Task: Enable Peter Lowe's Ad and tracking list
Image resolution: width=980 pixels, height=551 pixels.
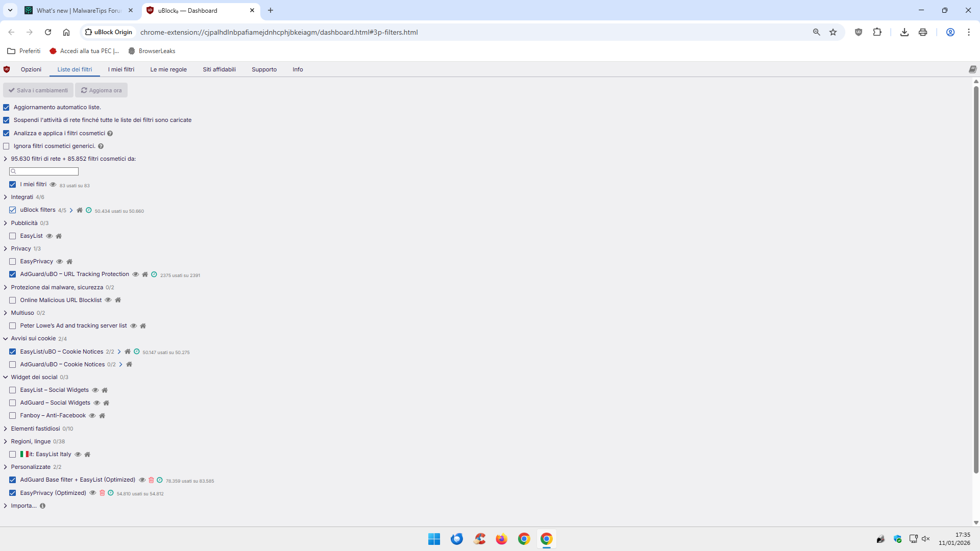Action: pyautogui.click(x=13, y=326)
